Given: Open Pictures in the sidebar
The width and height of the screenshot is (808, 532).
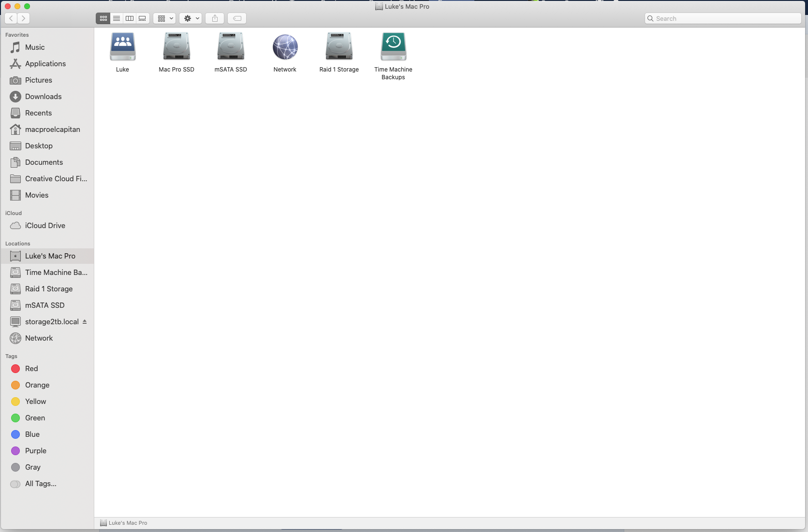Looking at the screenshot, I should [47, 80].
